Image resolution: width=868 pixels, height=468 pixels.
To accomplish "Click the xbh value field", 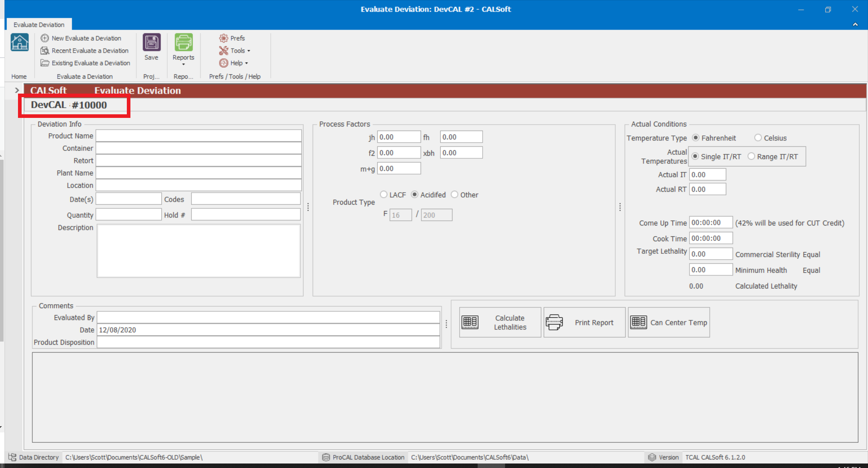I will click(461, 153).
